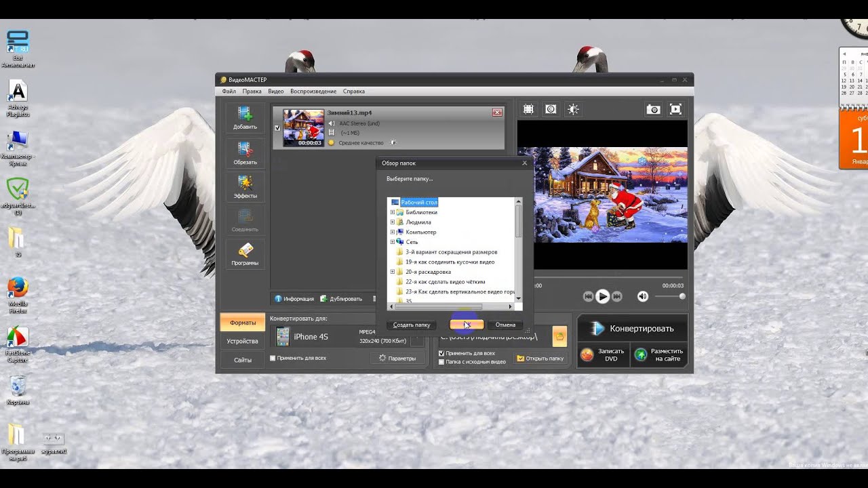This screenshot has height=488, width=868.
Task: Select folder 19-я как соединить кусочки видео
Action: point(450,262)
